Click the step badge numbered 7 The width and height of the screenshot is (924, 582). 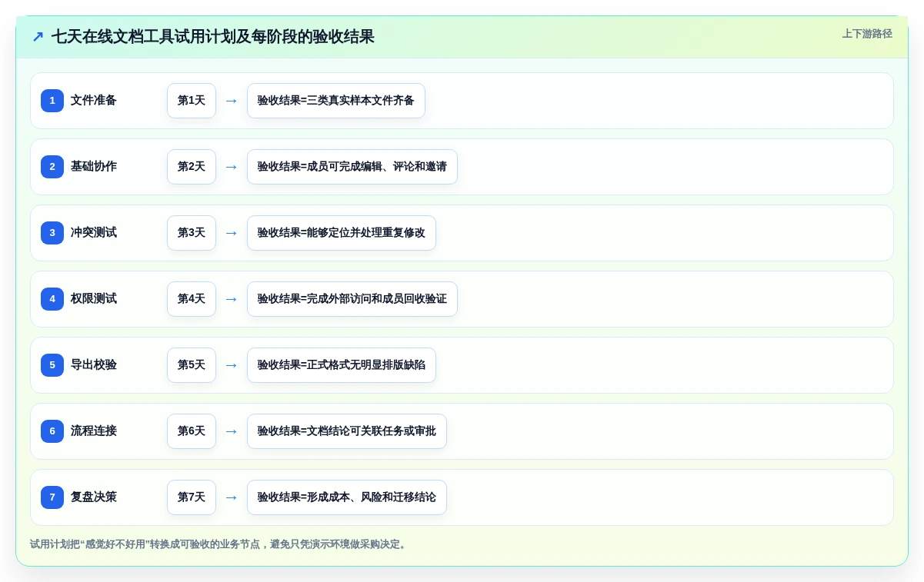(52, 497)
